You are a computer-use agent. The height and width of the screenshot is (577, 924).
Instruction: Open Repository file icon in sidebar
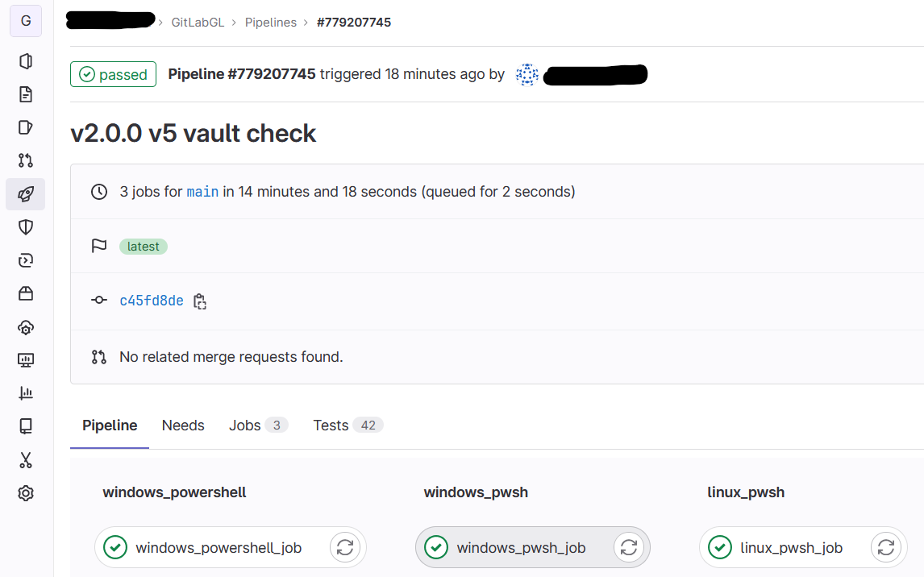(25, 94)
